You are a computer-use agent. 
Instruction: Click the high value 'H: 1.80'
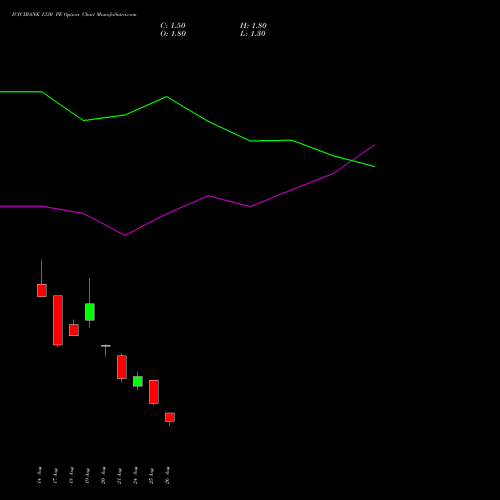click(253, 26)
